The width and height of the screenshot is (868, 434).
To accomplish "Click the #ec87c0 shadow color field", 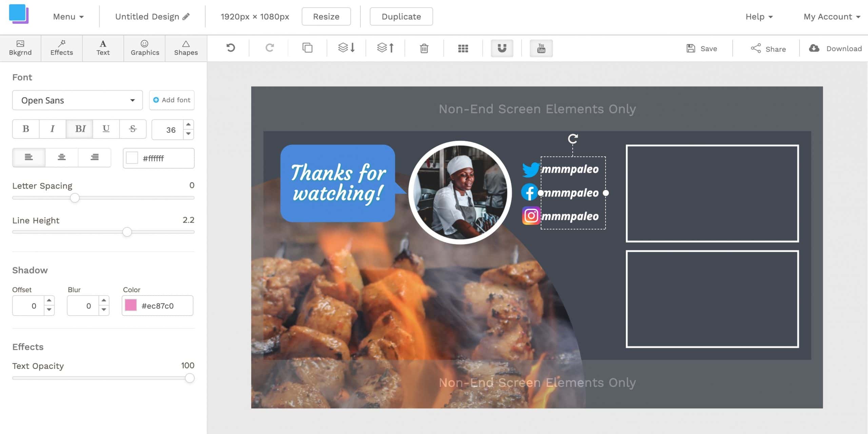I will (x=158, y=306).
